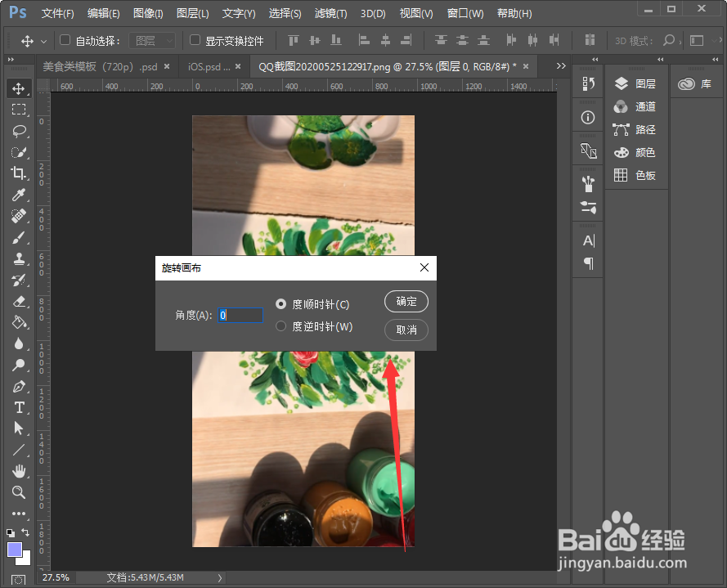Screen dimensions: 727x588
Task: Close the rotate canvas dialog X
Action: point(424,267)
